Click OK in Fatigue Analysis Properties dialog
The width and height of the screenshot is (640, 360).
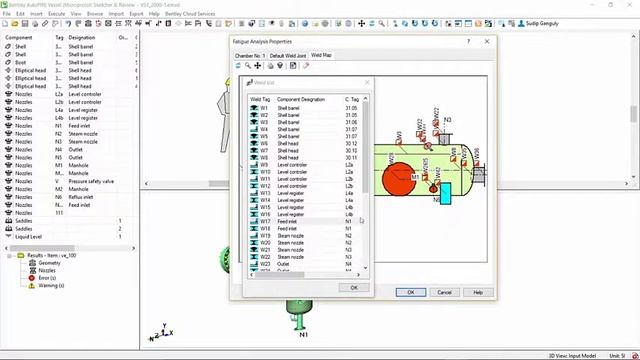411,292
